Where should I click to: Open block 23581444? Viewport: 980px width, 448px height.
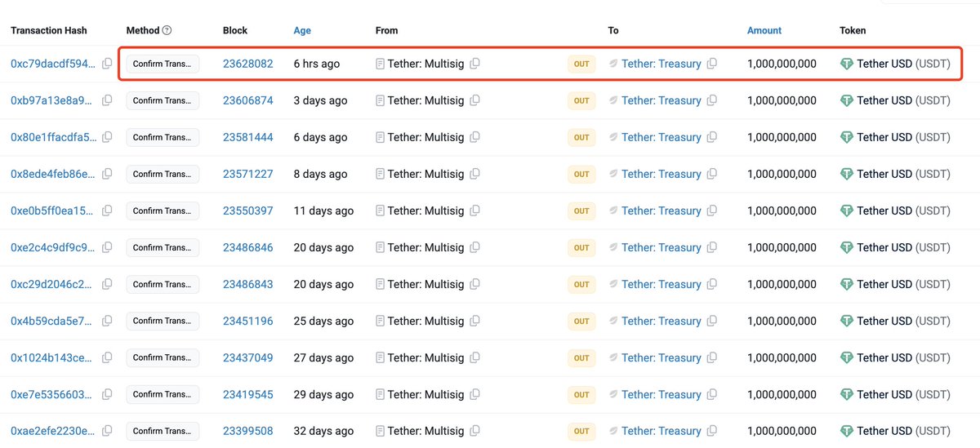tap(248, 137)
